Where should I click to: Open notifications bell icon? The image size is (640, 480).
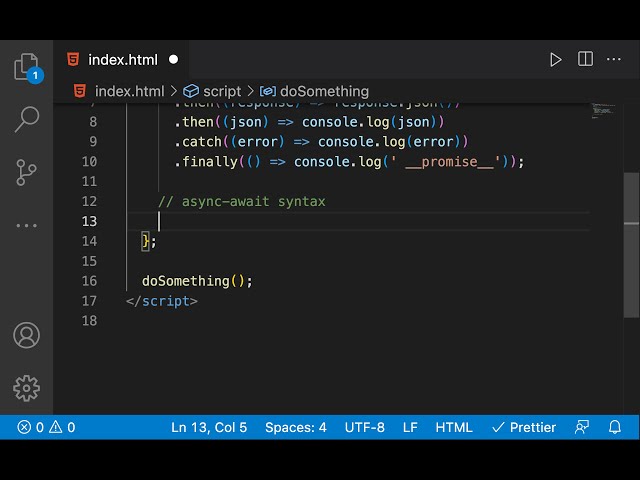pos(615,427)
